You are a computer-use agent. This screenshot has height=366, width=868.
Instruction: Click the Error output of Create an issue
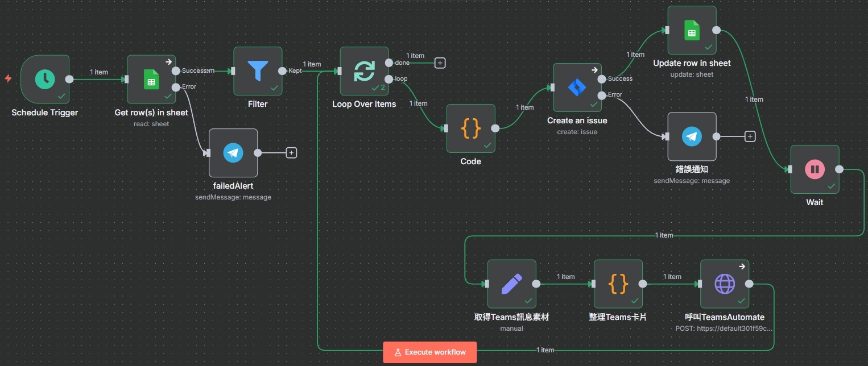pos(602,95)
